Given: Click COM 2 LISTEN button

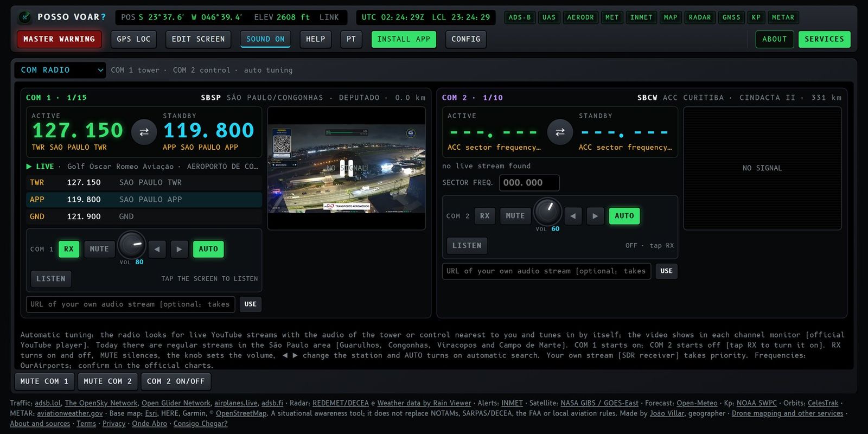Looking at the screenshot, I should click(467, 246).
